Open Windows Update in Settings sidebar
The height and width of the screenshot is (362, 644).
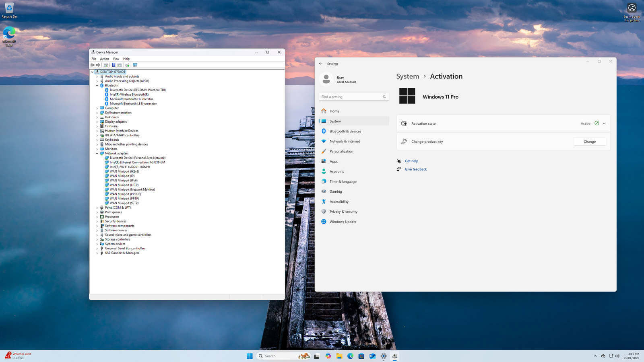pyautogui.click(x=354, y=222)
